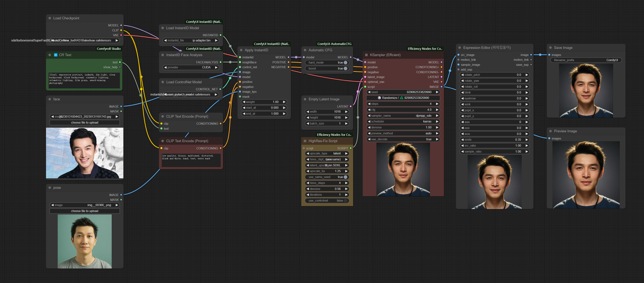
Task: Collapse the Empty Latent Image node dot
Action: (x=305, y=99)
